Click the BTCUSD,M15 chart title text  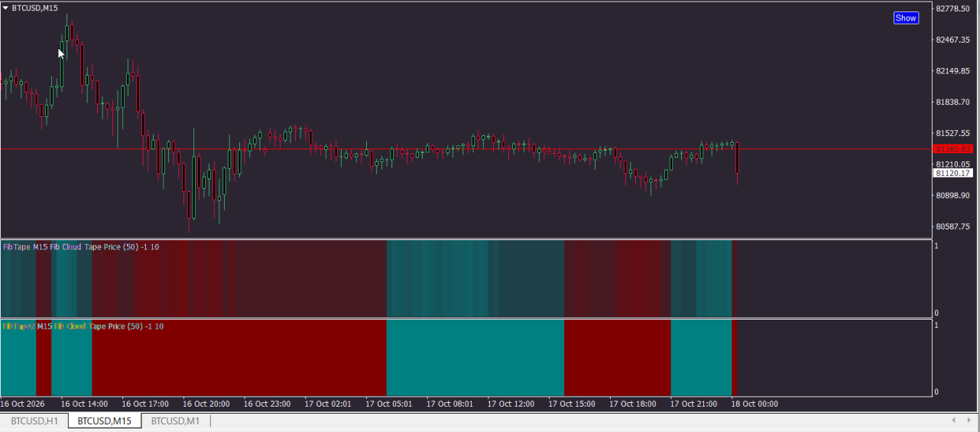[34, 8]
